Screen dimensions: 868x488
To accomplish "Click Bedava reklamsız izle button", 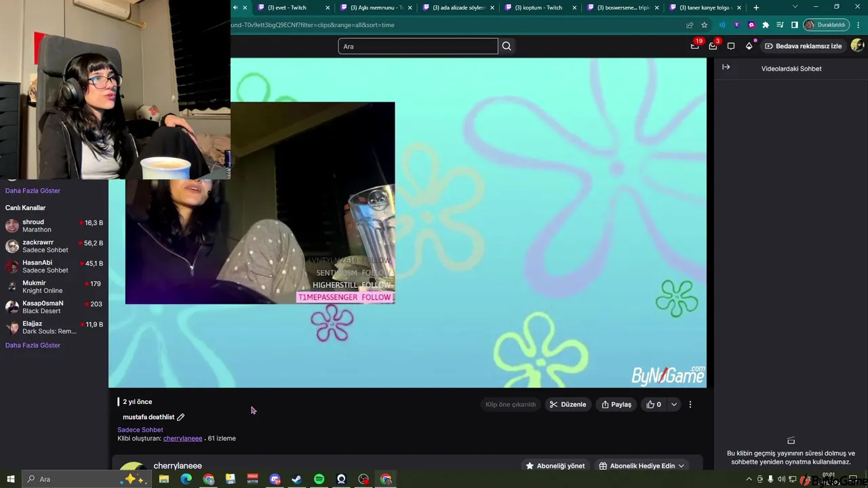I will 803,46.
